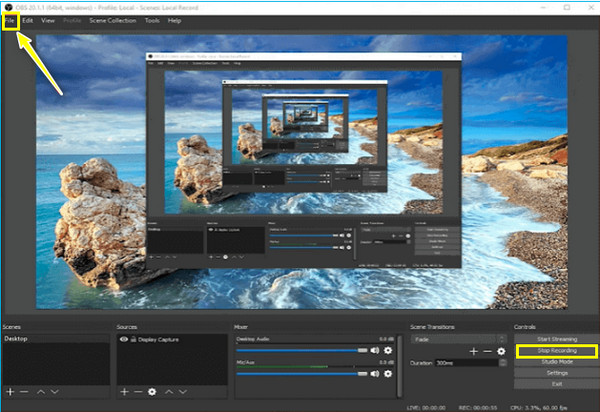Select the Desktop scene
600x412 pixels.
[x=56, y=339]
